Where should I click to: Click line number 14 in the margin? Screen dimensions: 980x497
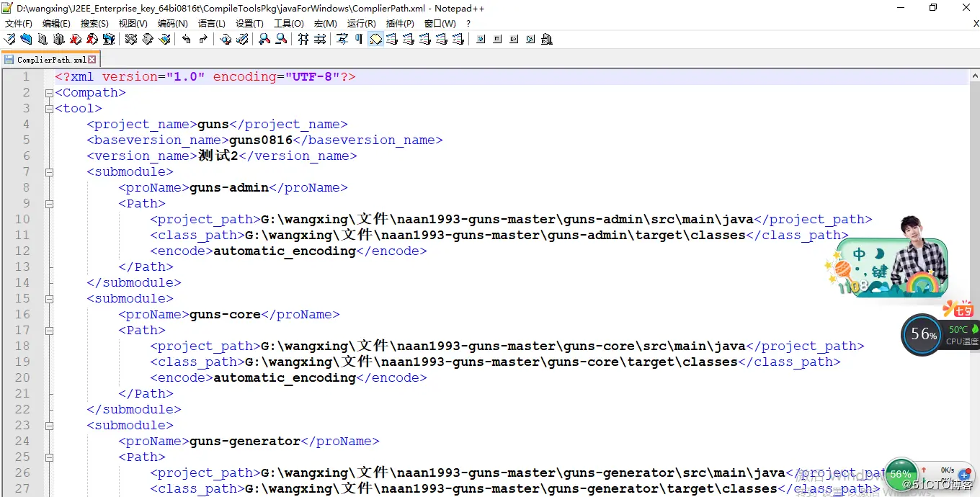click(x=22, y=282)
